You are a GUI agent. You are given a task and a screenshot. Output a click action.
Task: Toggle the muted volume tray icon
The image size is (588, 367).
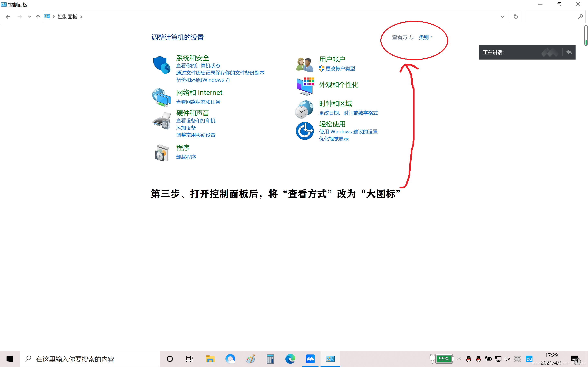(507, 359)
